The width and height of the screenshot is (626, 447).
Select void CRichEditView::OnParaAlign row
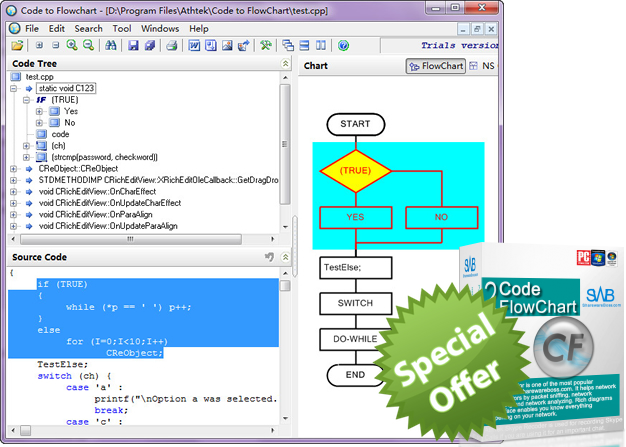[x=95, y=215]
